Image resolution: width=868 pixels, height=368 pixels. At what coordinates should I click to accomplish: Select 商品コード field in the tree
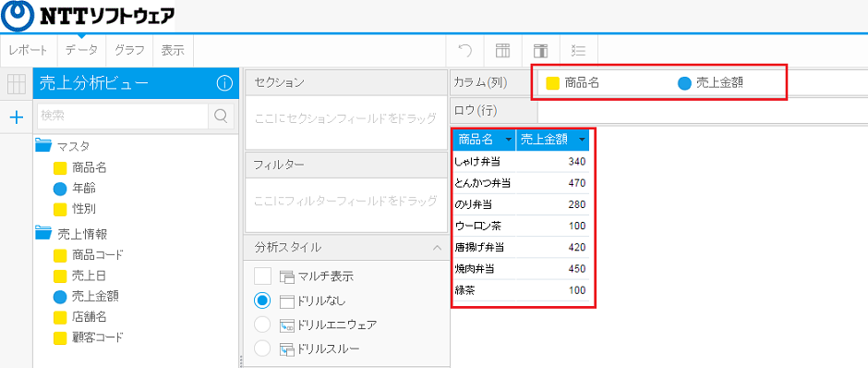(98, 255)
